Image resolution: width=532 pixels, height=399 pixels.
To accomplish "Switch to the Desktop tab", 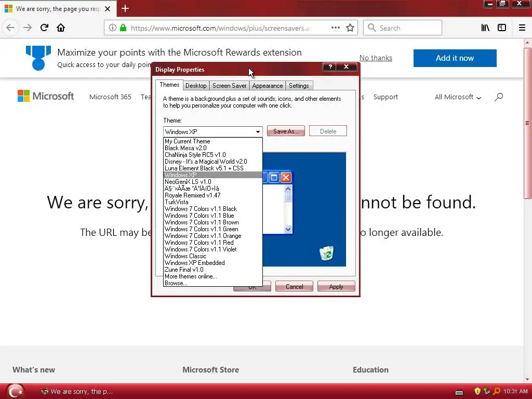I will (196, 86).
